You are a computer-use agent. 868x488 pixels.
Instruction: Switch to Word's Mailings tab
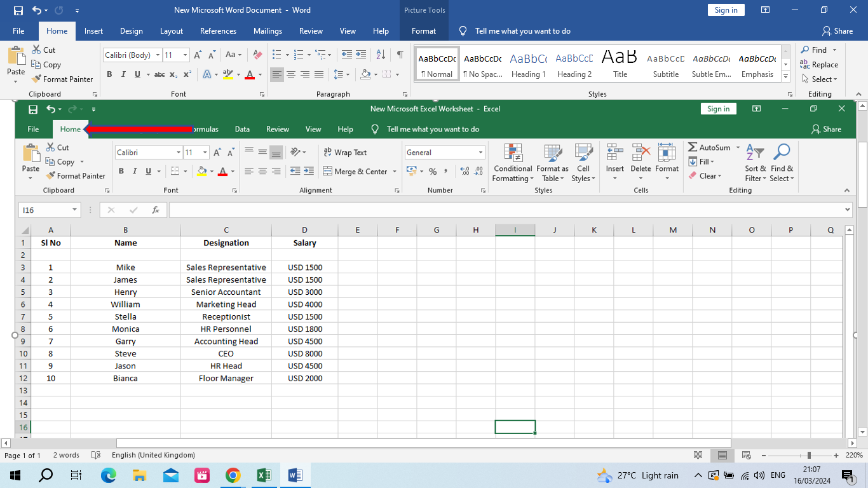(x=268, y=31)
